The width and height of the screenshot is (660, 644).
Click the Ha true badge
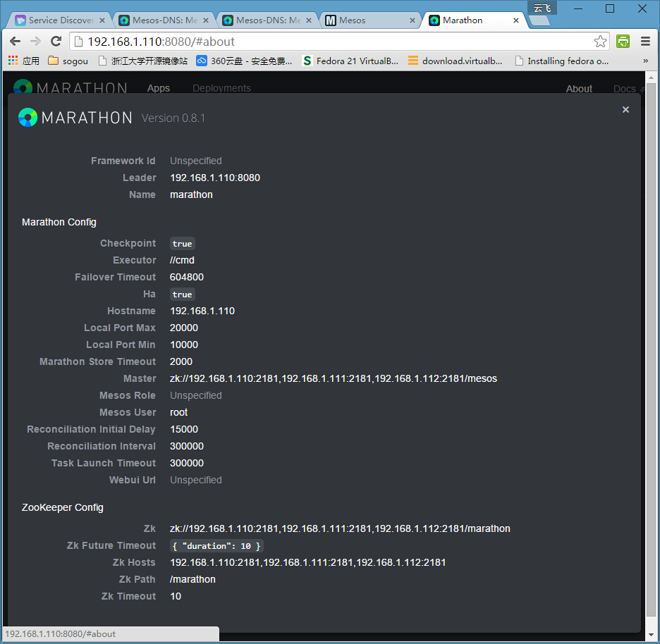182,295
